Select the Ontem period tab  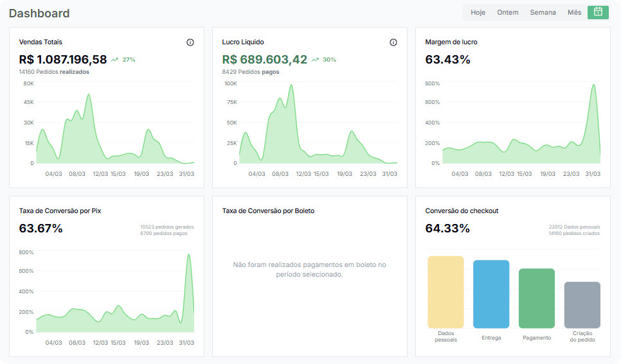coord(508,12)
